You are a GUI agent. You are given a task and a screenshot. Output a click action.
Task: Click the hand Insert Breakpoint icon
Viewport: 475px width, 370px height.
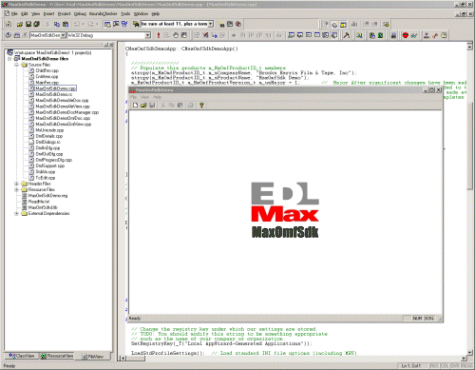coord(176,35)
